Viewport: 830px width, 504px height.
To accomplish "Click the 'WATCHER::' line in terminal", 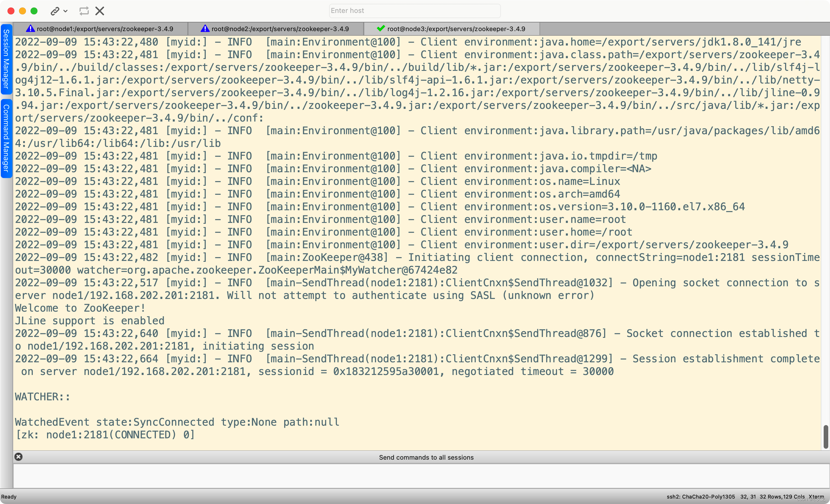I will click(x=43, y=397).
